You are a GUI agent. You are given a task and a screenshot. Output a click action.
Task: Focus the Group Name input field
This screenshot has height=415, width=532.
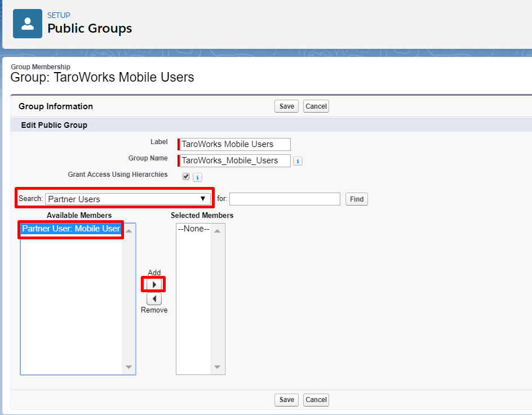coord(235,160)
